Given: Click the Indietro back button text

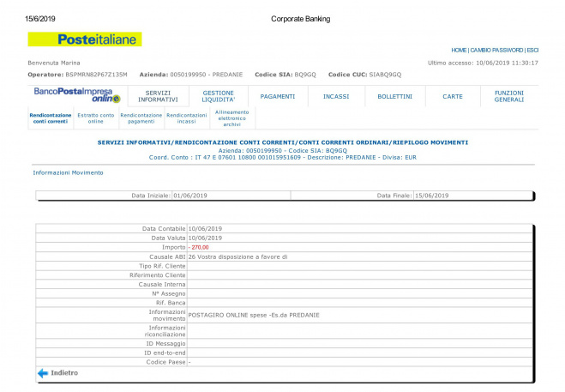Looking at the screenshot, I should (64, 373).
